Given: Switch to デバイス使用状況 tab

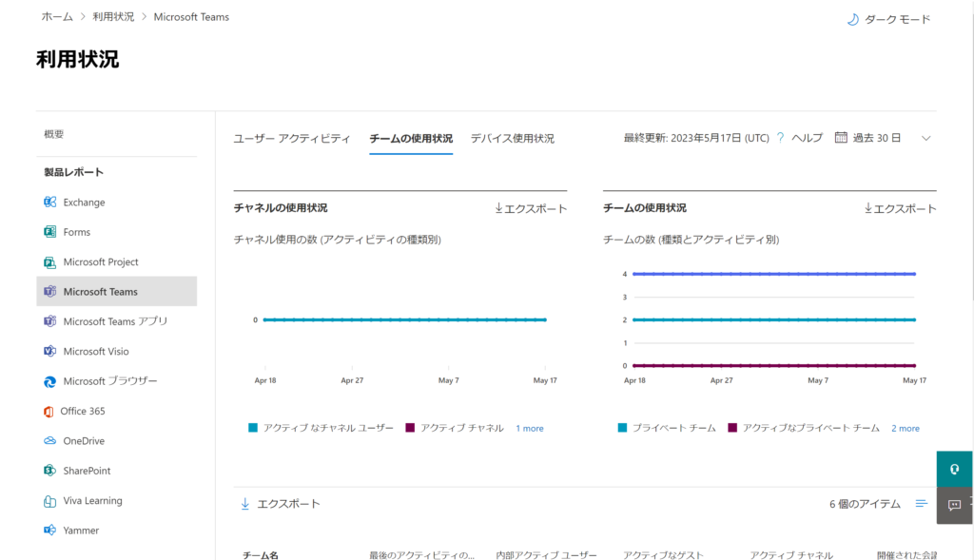Looking at the screenshot, I should click(513, 139).
